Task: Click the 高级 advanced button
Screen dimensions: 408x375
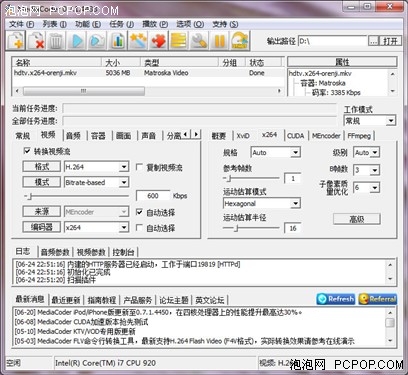Action: (357, 219)
